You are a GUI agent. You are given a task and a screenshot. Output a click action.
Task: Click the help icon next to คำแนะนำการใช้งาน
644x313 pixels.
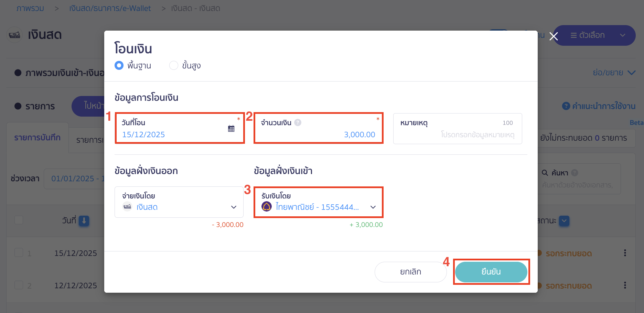point(566,106)
